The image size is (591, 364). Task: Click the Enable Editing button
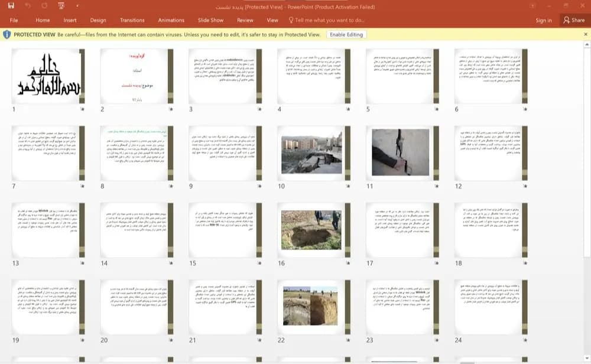tap(346, 35)
